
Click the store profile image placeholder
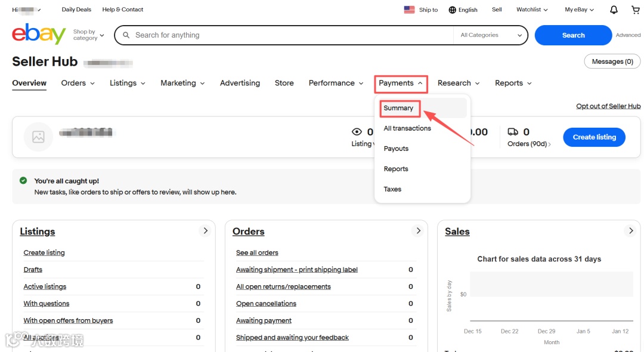[38, 137]
